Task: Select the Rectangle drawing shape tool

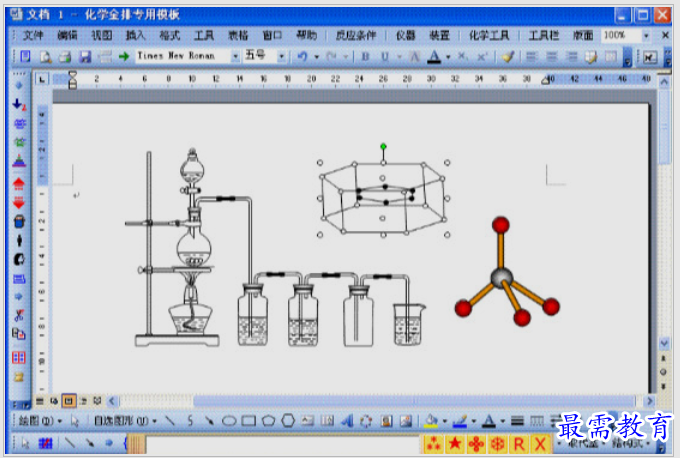Action: click(x=248, y=421)
